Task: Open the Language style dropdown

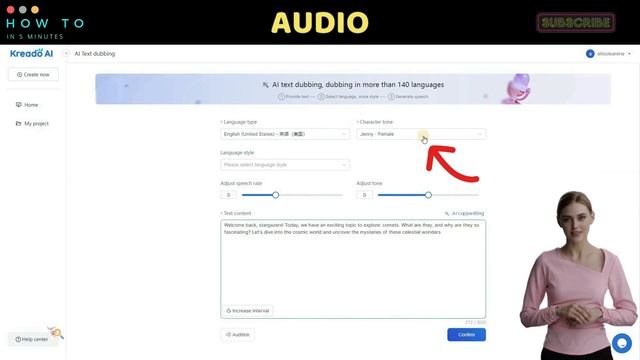Action: pos(285,164)
